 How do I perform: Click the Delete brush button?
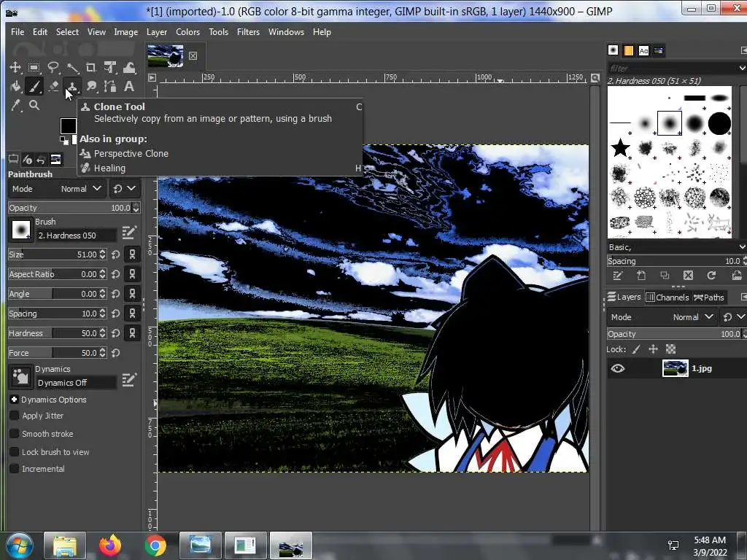[688, 275]
